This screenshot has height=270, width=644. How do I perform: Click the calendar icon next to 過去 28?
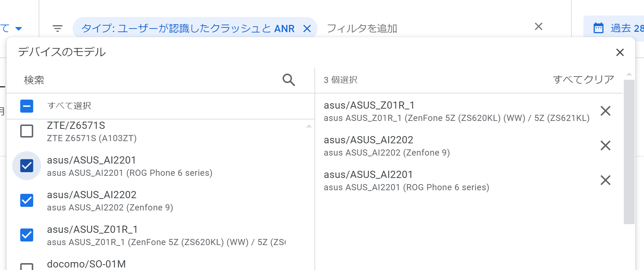point(599,28)
